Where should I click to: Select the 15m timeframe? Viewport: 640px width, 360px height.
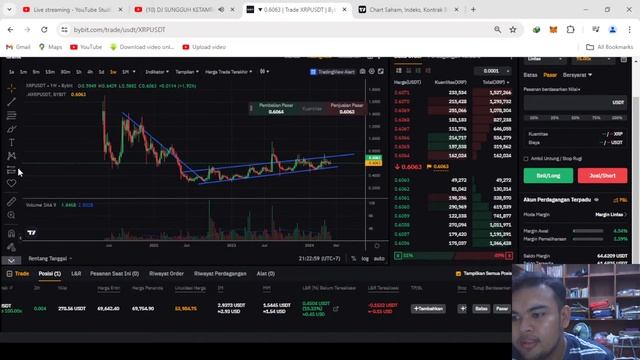point(50,72)
